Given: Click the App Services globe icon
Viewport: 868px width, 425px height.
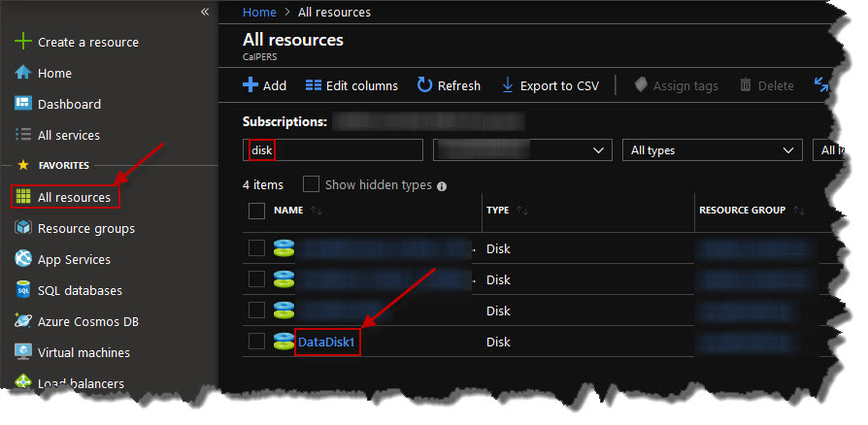Looking at the screenshot, I should [x=23, y=258].
